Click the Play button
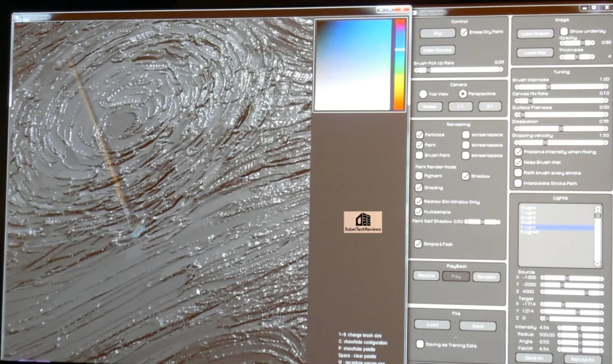 pyautogui.click(x=456, y=276)
